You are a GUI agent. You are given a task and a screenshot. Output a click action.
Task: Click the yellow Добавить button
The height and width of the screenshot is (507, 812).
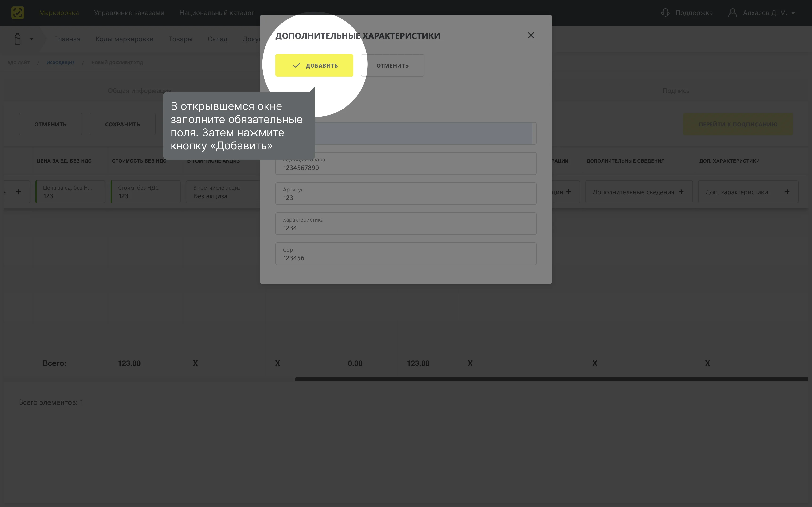click(x=314, y=65)
